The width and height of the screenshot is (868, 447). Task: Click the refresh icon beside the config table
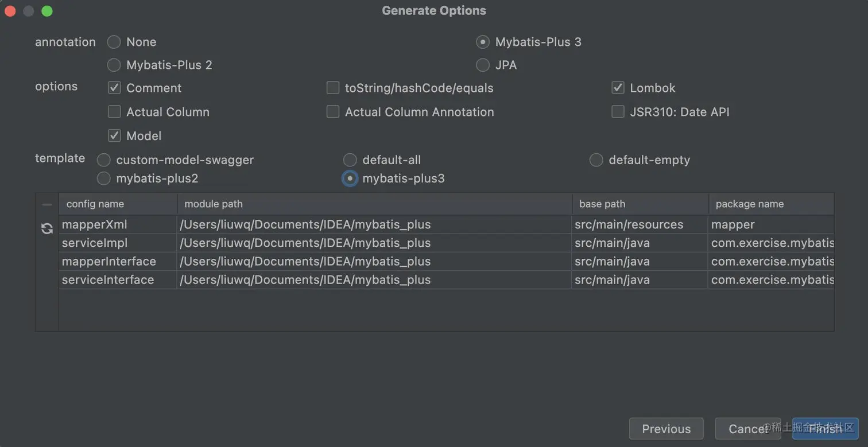tap(47, 228)
